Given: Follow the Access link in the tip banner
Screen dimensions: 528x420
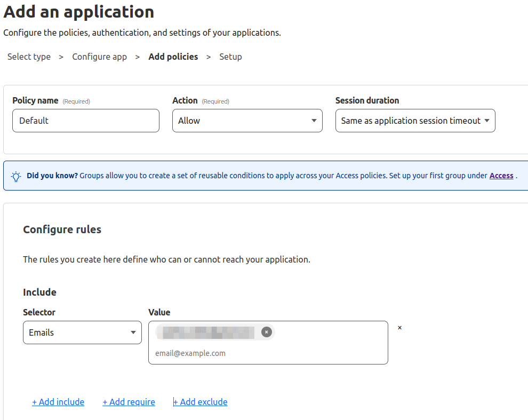Looking at the screenshot, I should [x=501, y=176].
